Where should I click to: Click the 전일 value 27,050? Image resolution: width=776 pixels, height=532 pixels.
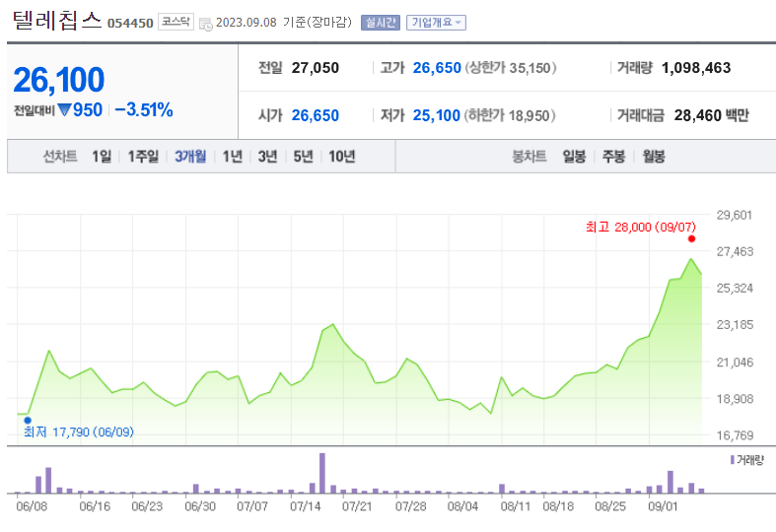click(316, 68)
